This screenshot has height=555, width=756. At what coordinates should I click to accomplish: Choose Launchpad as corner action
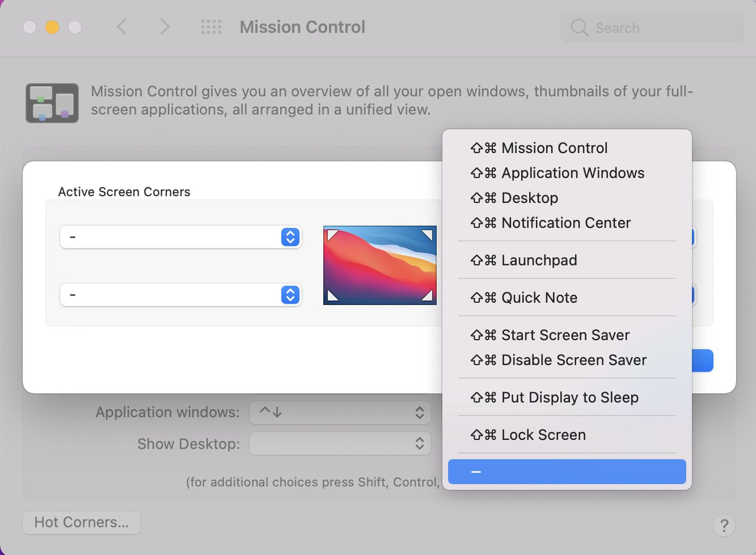coord(539,260)
